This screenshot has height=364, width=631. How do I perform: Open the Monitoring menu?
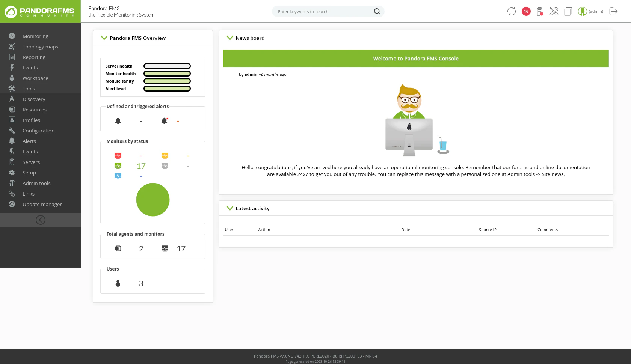[x=35, y=36]
